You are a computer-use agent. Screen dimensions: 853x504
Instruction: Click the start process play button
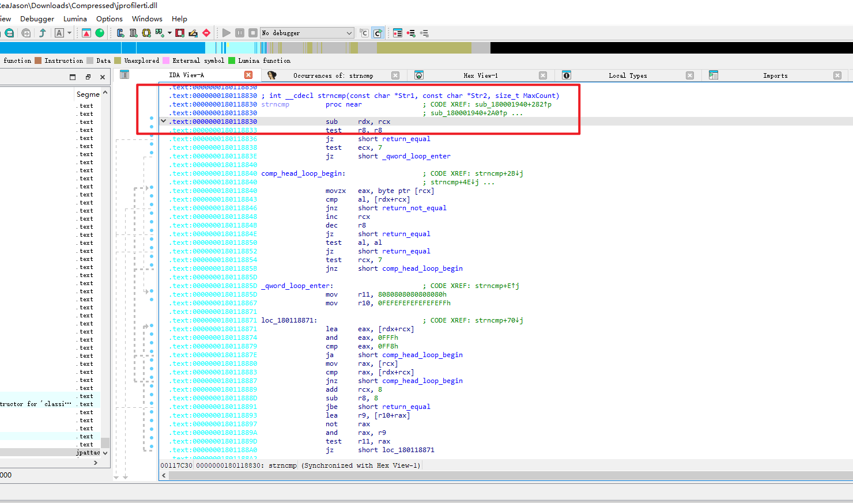227,33
